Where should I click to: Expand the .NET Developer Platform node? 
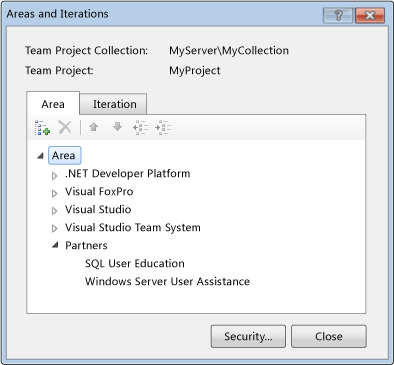[x=54, y=175]
